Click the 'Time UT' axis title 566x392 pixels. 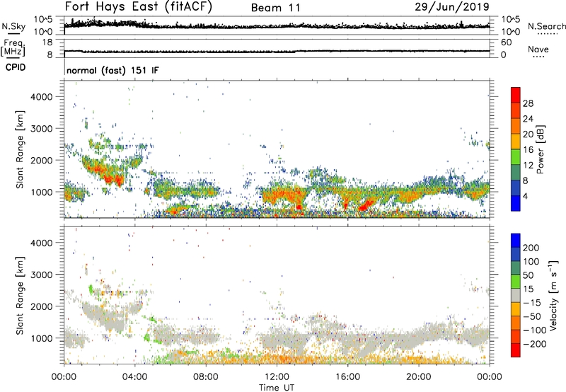coord(277,387)
